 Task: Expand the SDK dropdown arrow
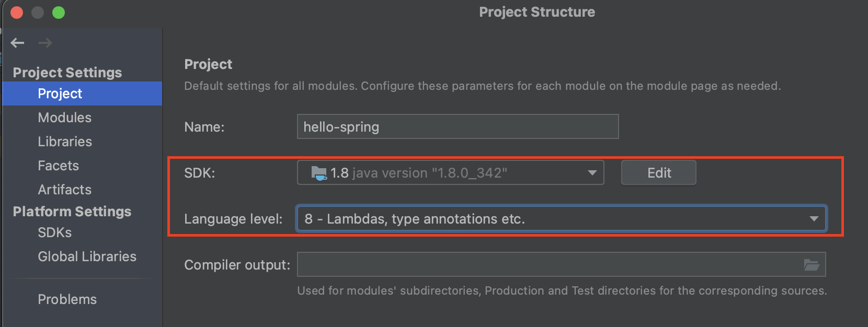click(x=592, y=173)
